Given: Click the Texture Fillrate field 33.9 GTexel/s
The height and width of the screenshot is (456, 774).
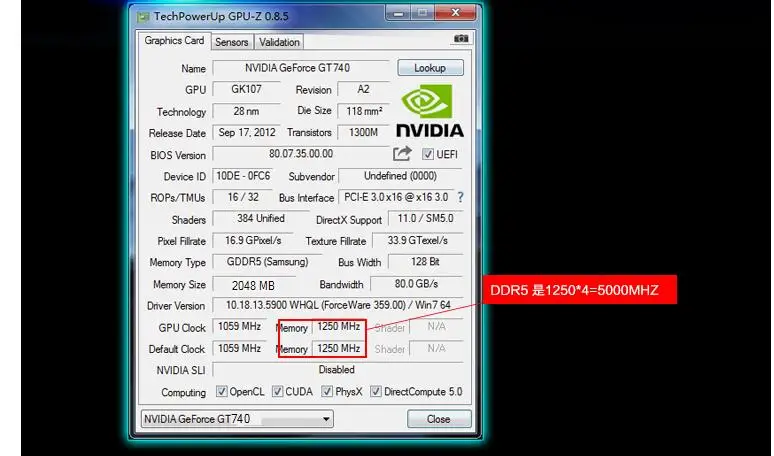Looking at the screenshot, I should 418,240.
